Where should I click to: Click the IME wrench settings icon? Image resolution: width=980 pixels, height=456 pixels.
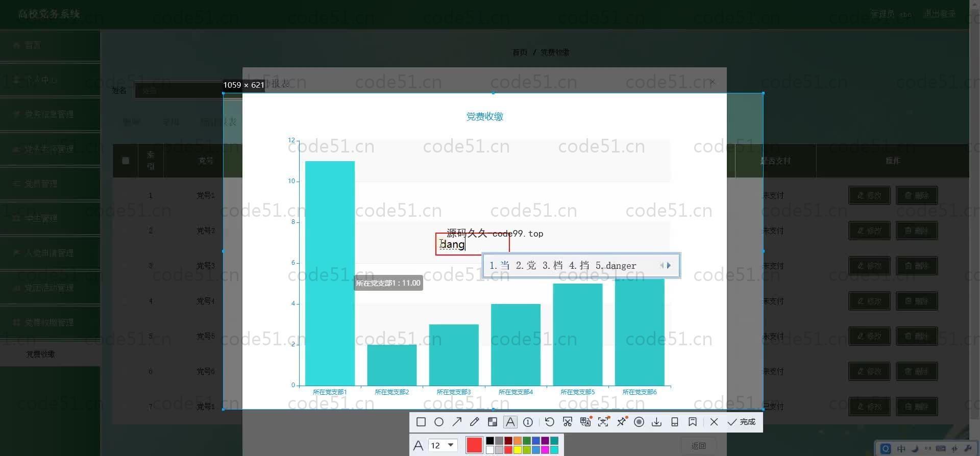968,449
